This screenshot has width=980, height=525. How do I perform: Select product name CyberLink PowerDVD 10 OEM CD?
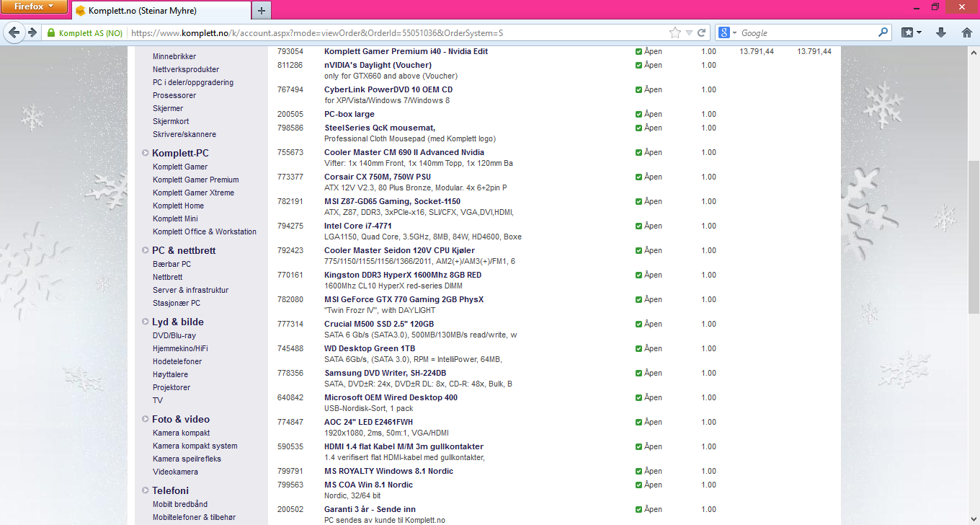[388, 89]
